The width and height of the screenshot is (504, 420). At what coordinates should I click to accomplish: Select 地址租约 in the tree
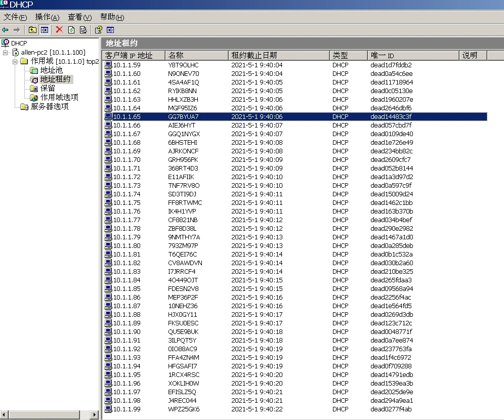pyautogui.click(x=55, y=79)
